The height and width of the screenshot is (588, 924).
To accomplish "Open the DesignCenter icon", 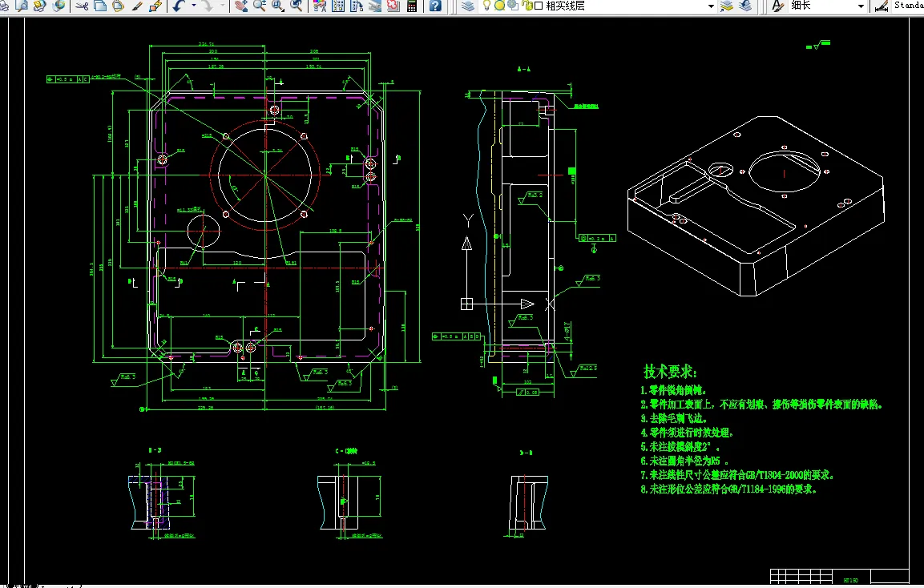I will (338, 6).
